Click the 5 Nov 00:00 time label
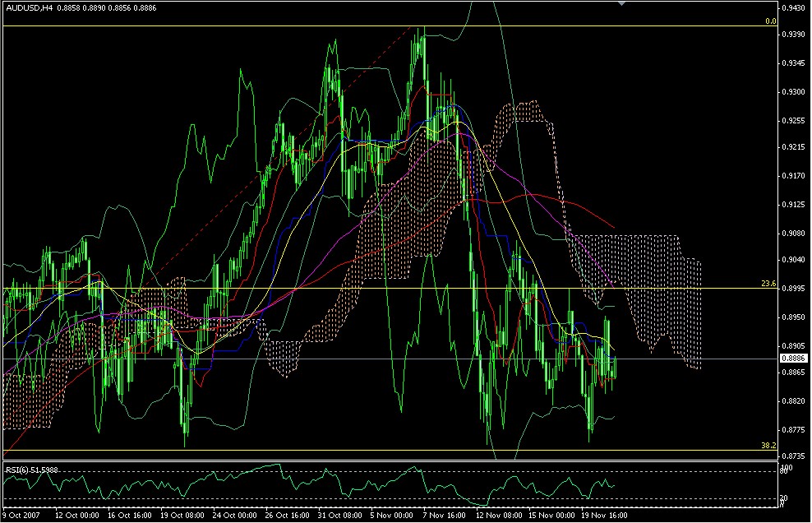The image size is (812, 523). [392, 516]
